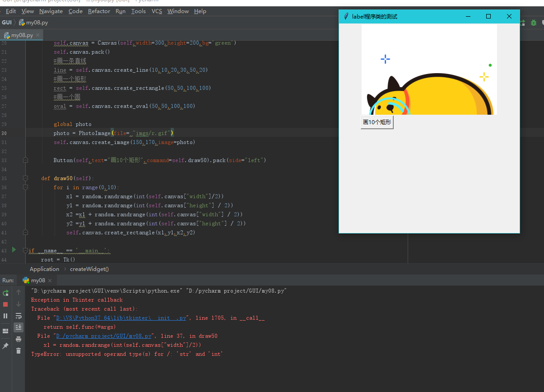Click the feather icon in Tk window title
The image size is (544, 392).
coord(346,17)
